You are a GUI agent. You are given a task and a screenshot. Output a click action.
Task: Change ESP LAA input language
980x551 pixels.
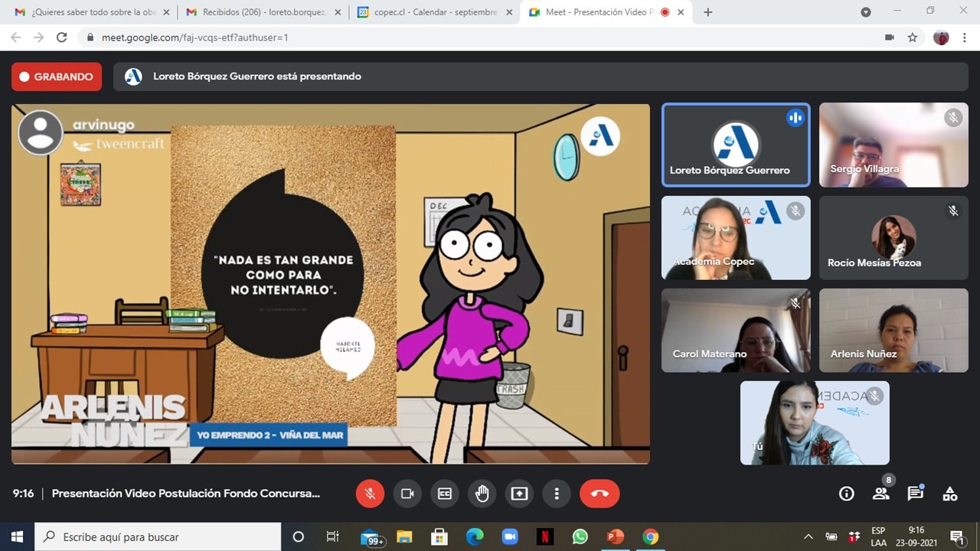[x=878, y=536]
